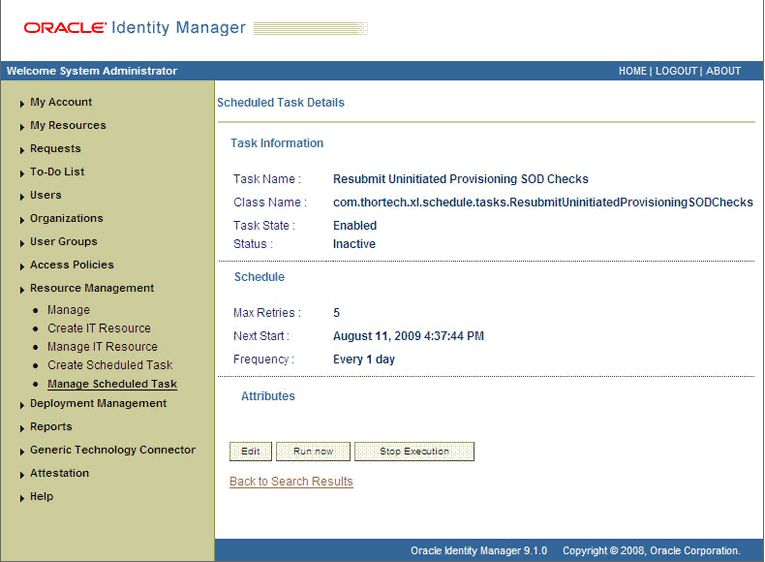Click Manage under Resource Management
Image resolution: width=765 pixels, height=562 pixels.
[68, 310]
